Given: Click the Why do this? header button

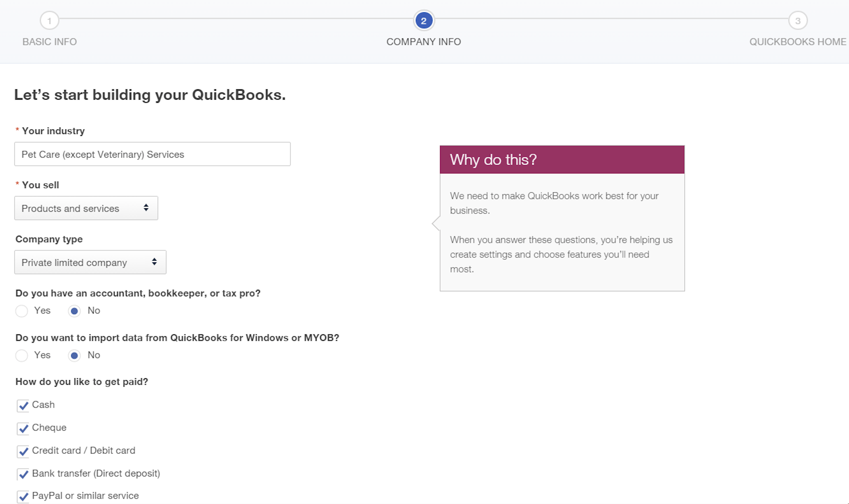Looking at the screenshot, I should pyautogui.click(x=561, y=159).
